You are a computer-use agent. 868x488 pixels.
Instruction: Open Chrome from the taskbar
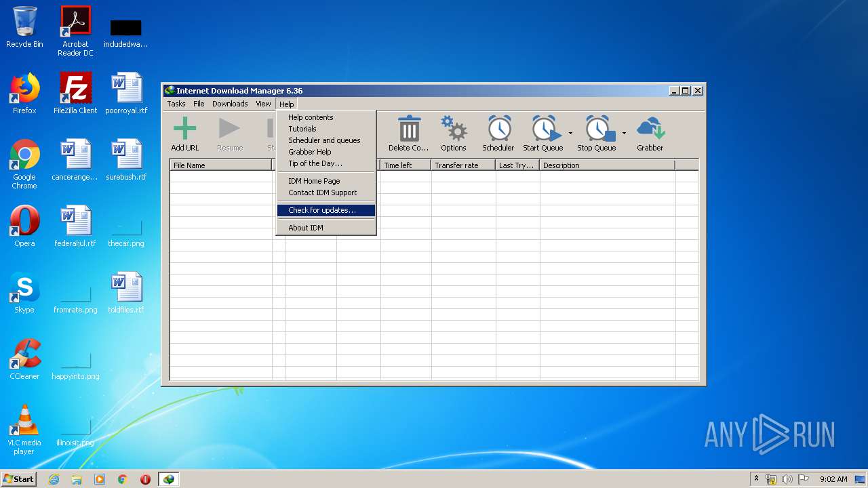(x=123, y=479)
